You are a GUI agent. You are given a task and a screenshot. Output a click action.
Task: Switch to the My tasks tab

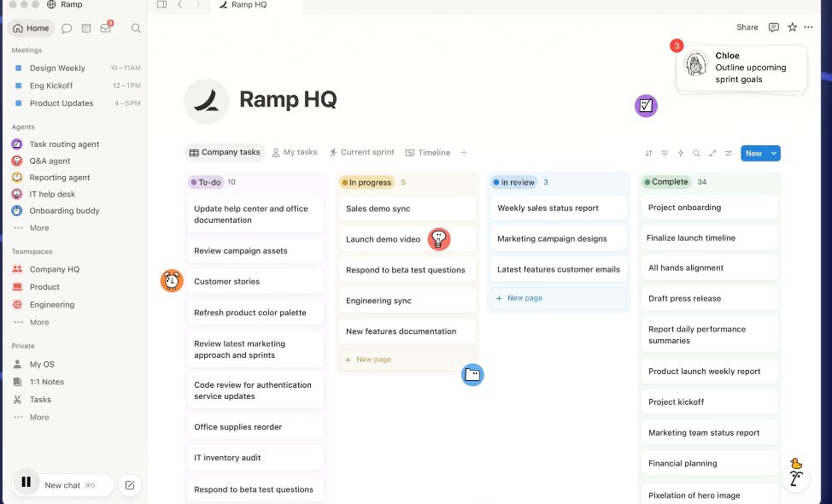[x=295, y=152]
